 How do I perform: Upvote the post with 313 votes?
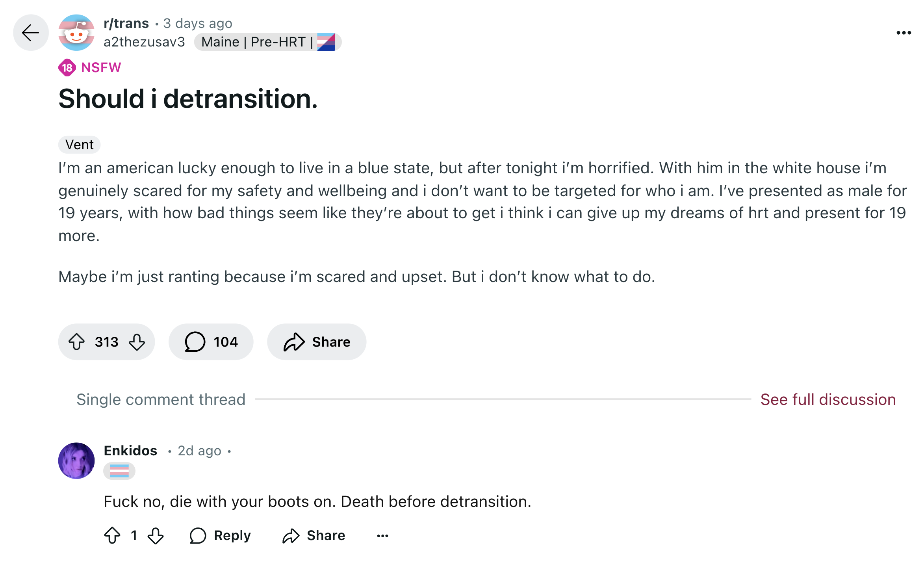click(76, 342)
